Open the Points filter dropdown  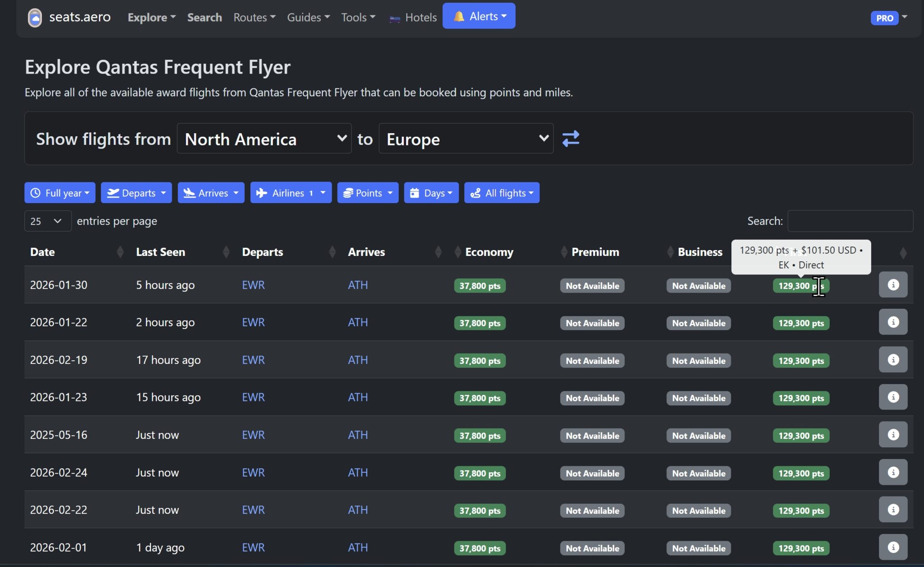click(x=368, y=193)
